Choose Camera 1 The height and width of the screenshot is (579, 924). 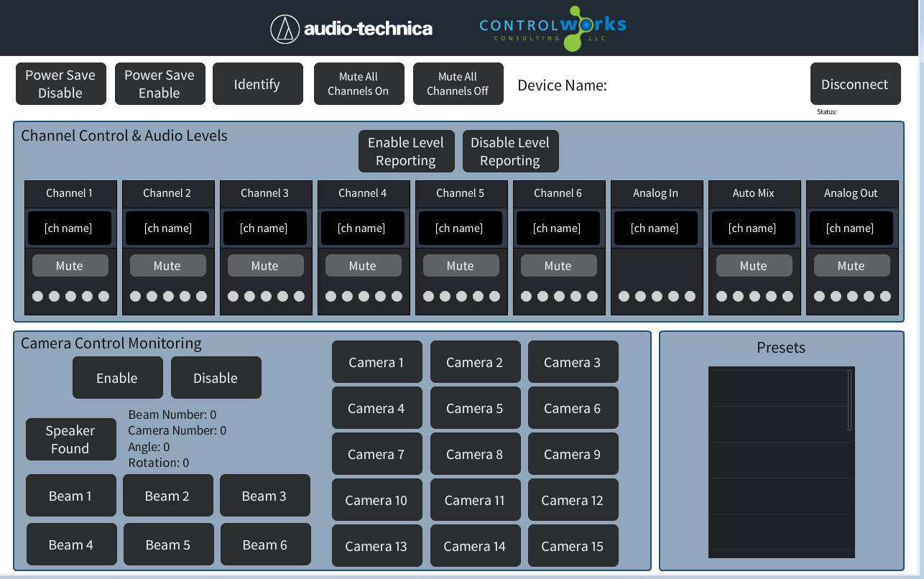376,362
